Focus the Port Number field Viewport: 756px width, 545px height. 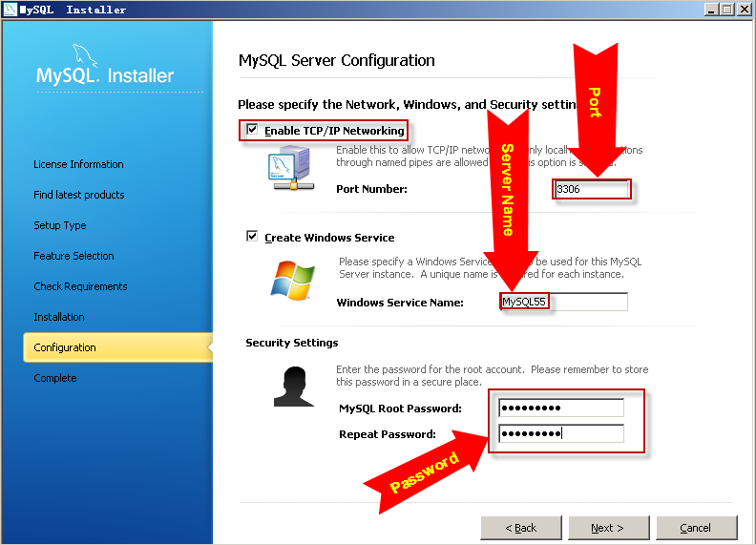click(x=592, y=189)
